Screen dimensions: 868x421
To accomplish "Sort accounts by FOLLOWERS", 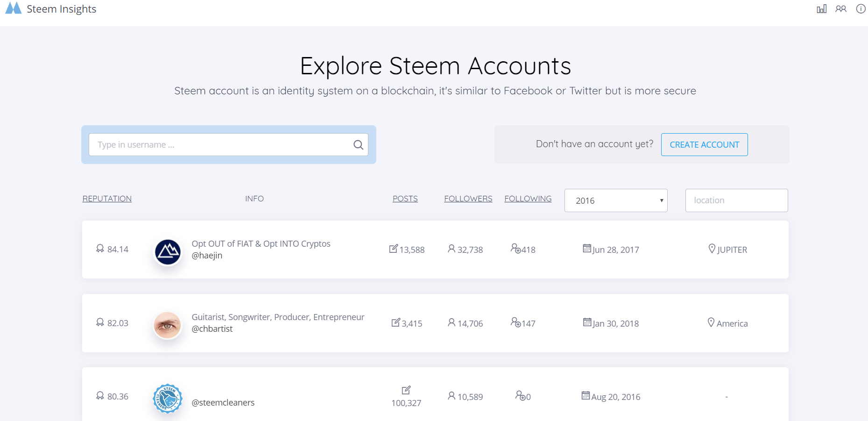I will [468, 199].
